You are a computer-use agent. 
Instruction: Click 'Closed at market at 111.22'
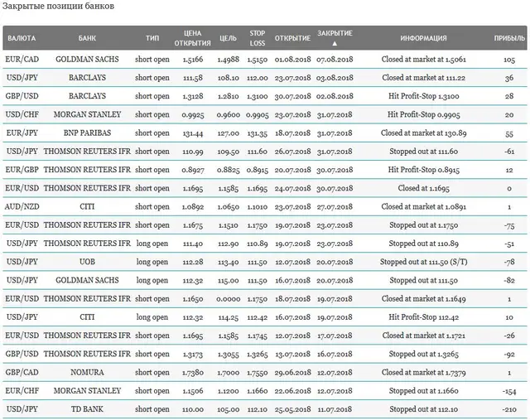[423, 77]
